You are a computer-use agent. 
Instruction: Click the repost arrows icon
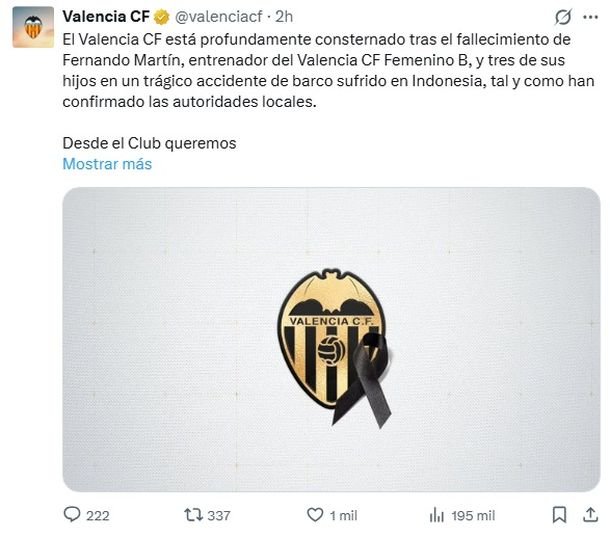(193, 515)
